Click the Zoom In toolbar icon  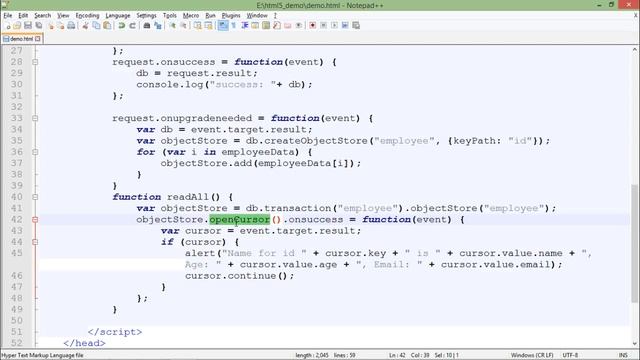pos(173,25)
